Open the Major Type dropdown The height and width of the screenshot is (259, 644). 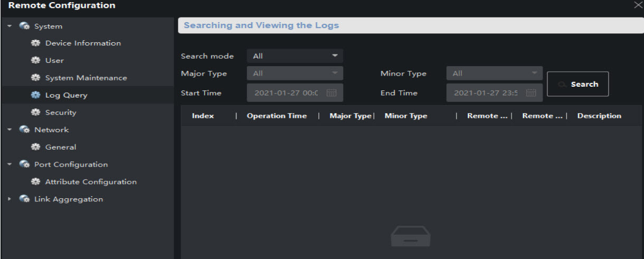[295, 73]
